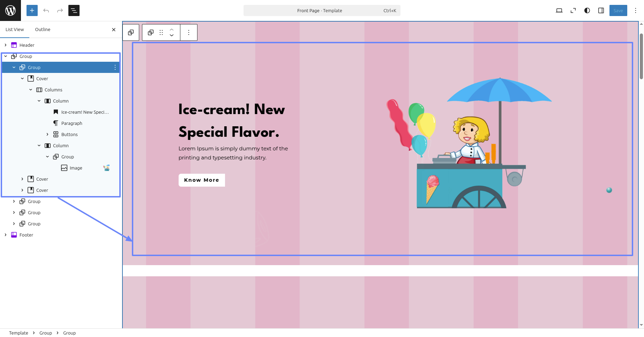The height and width of the screenshot is (337, 644).
Task: Collapse the top-level Group block
Action: pyautogui.click(x=6, y=56)
